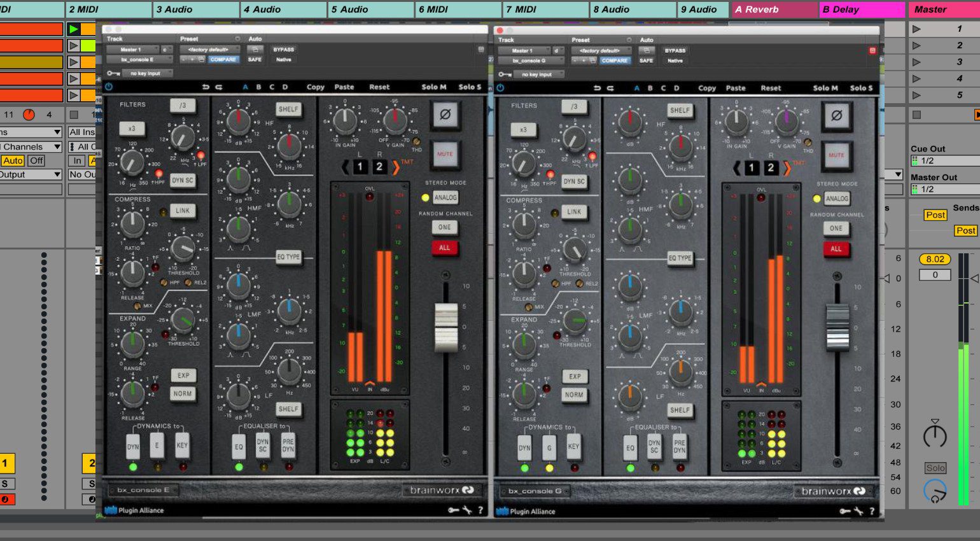Click the brainworx logo in bx_console G

click(833, 491)
